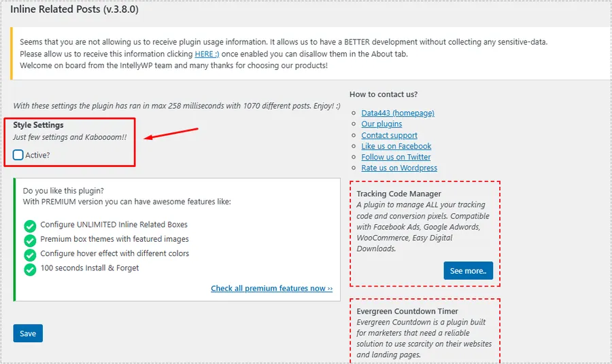Click the 'Do you like this plugin?' text
The width and height of the screenshot is (612, 364).
click(63, 191)
